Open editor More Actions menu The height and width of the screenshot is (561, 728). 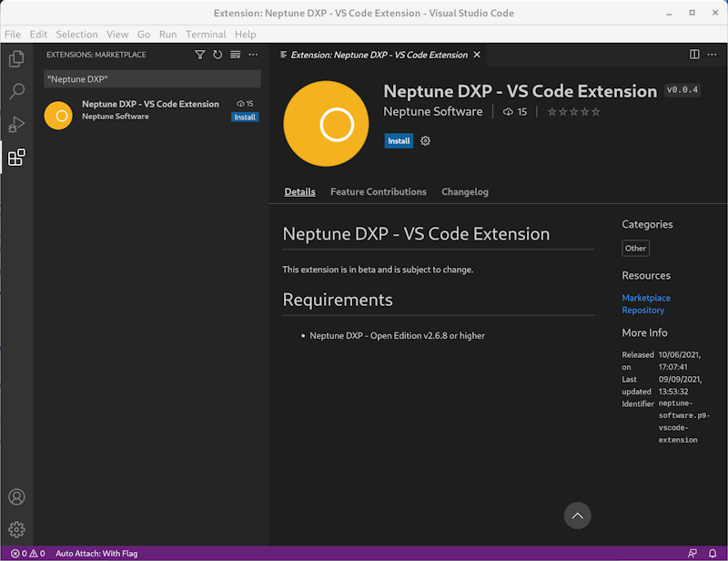point(712,55)
